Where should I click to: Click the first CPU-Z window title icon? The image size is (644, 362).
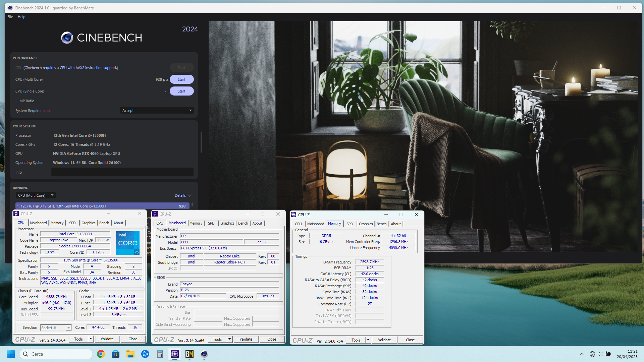[x=16, y=214]
